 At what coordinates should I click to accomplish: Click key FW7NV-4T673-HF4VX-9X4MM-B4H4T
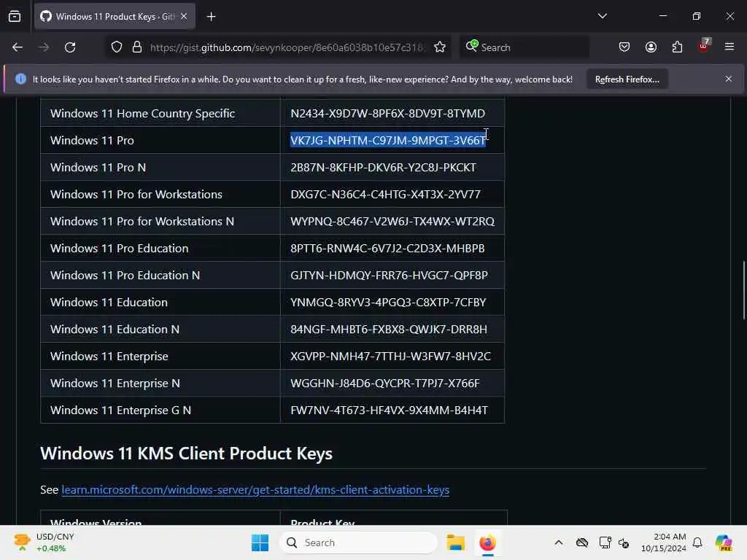390,411
